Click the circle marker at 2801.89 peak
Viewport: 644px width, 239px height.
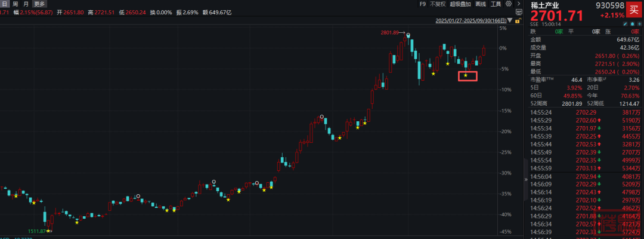(x=408, y=36)
